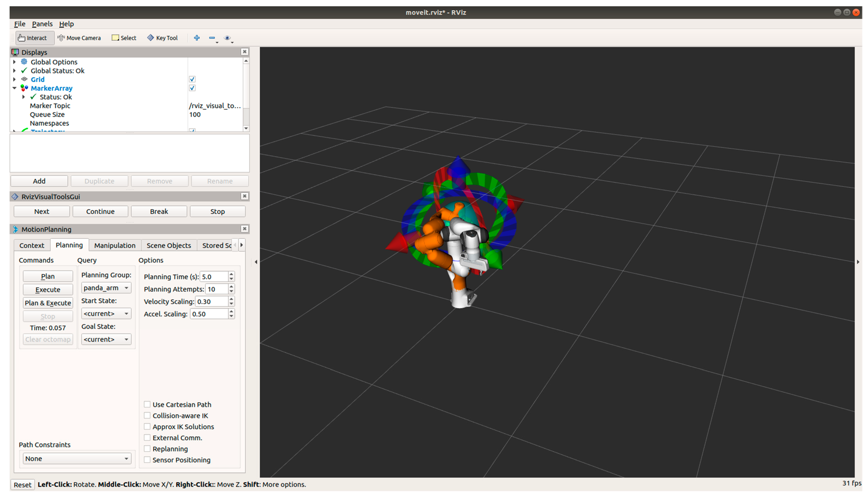The width and height of the screenshot is (868, 498).
Task: Click the Velocity Scaling input field
Action: pyautogui.click(x=211, y=301)
